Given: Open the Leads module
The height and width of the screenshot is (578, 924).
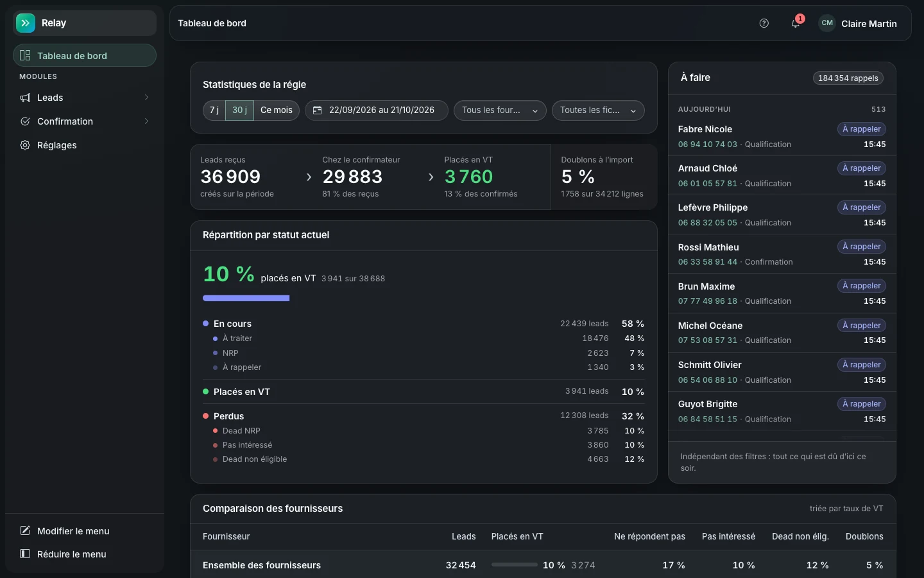Looking at the screenshot, I should click(x=85, y=98).
